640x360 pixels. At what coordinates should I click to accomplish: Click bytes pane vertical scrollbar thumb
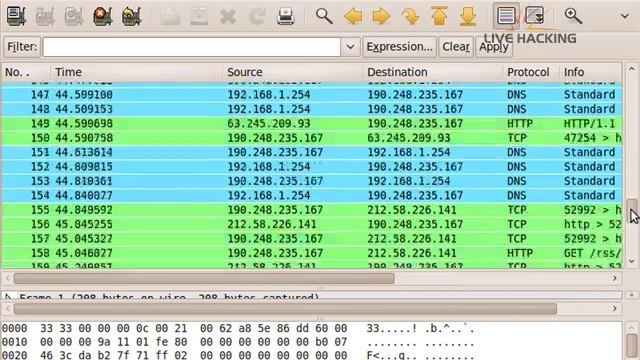point(632,346)
